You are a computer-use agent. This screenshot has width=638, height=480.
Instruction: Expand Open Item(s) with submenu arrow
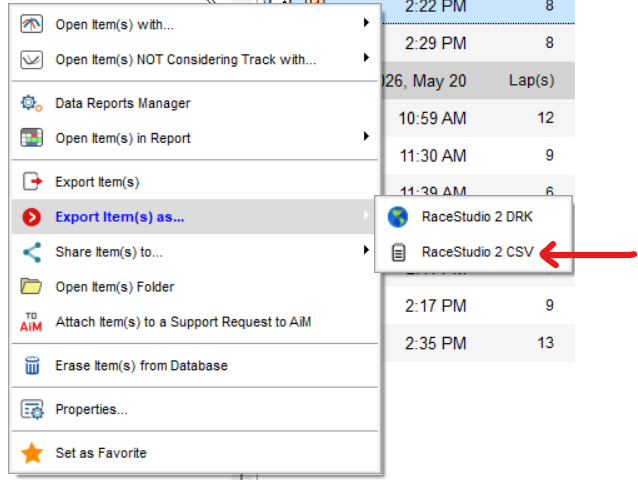click(366, 22)
